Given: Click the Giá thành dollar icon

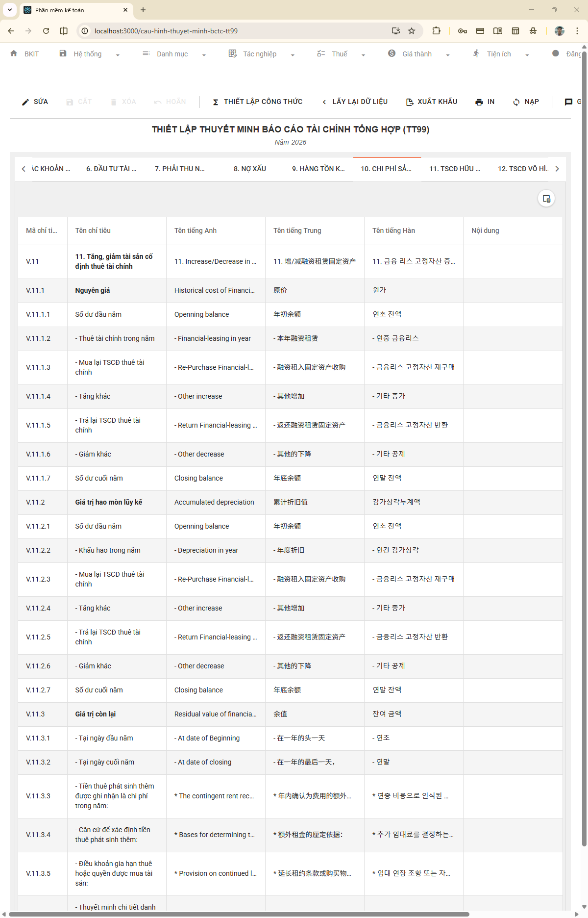Looking at the screenshot, I should tap(392, 53).
